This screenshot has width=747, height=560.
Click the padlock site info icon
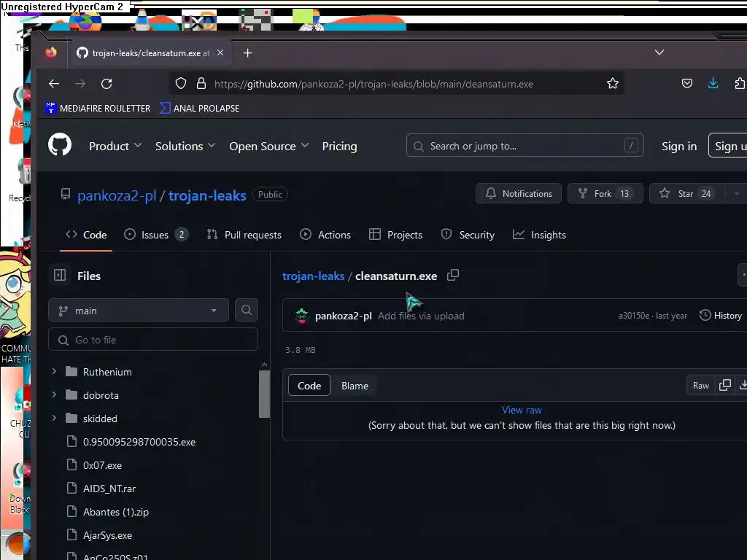pyautogui.click(x=201, y=84)
